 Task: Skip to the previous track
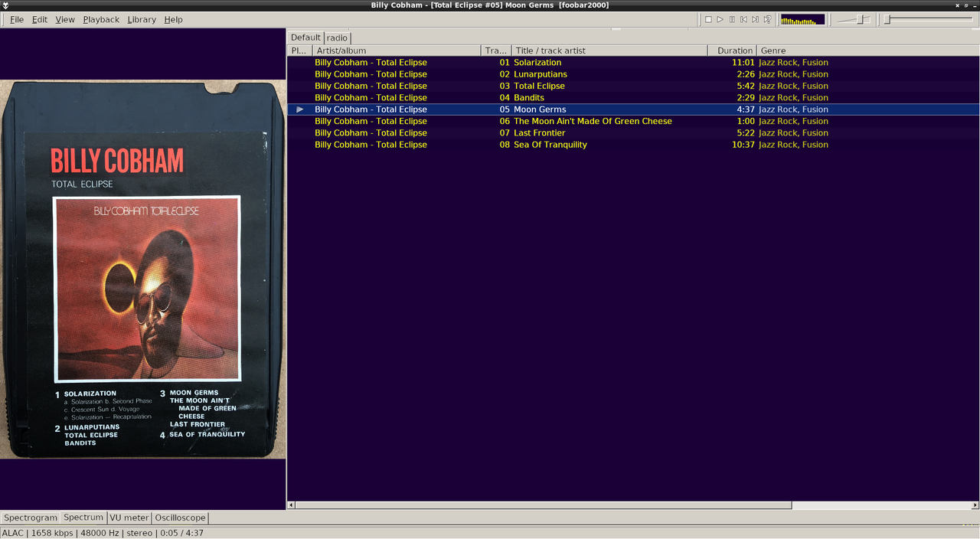point(743,19)
